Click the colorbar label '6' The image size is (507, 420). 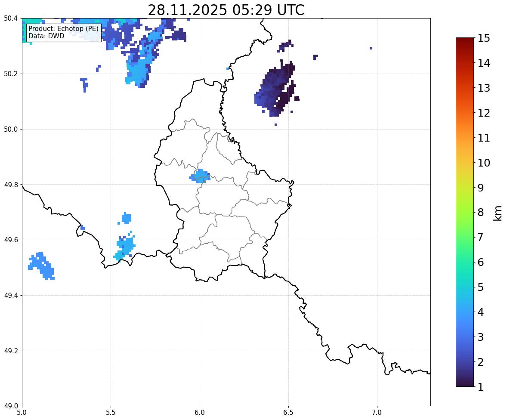click(x=481, y=262)
